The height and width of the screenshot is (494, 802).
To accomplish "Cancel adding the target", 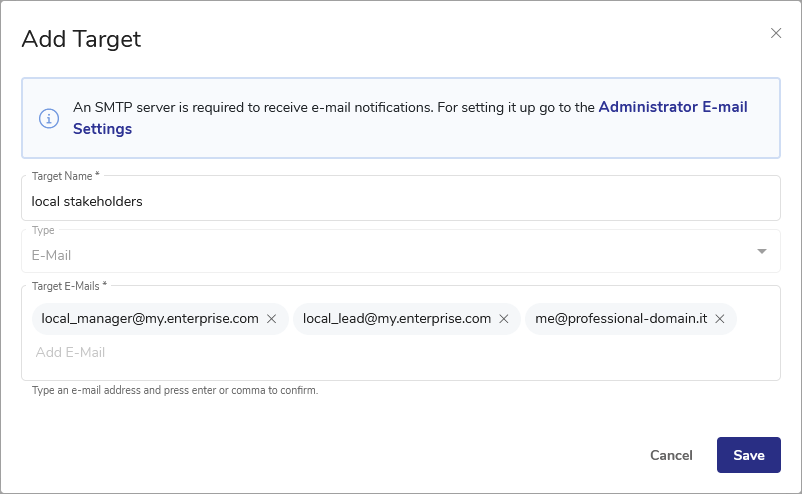I will (x=671, y=455).
